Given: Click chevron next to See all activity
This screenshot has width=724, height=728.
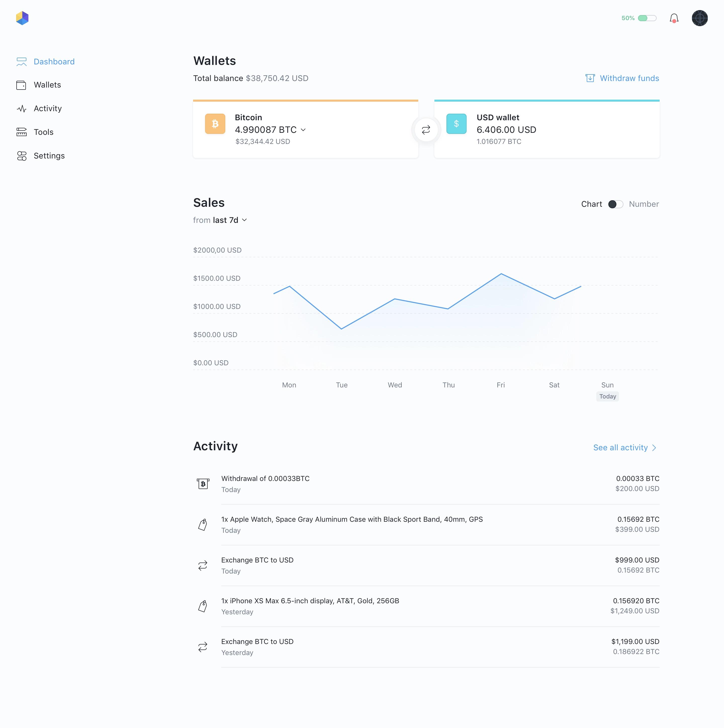Looking at the screenshot, I should pos(654,448).
